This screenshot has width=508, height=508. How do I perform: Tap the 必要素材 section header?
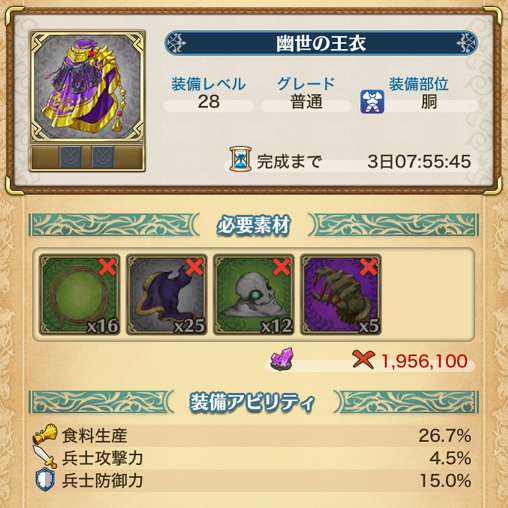(x=253, y=225)
